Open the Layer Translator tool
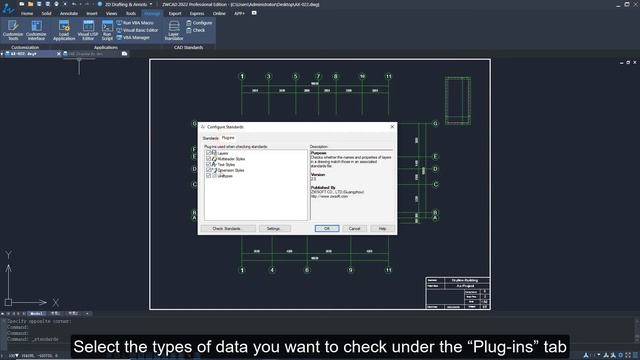The width and height of the screenshot is (640, 360). 174,30
